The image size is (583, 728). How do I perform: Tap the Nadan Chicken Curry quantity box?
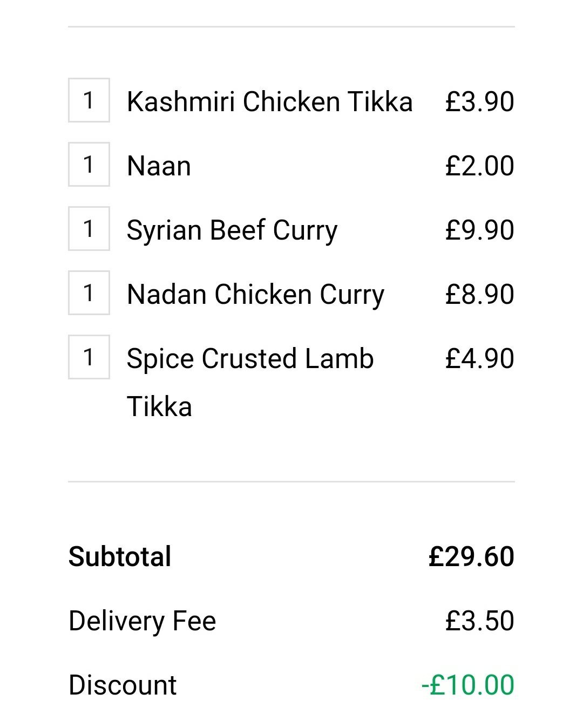click(x=89, y=293)
